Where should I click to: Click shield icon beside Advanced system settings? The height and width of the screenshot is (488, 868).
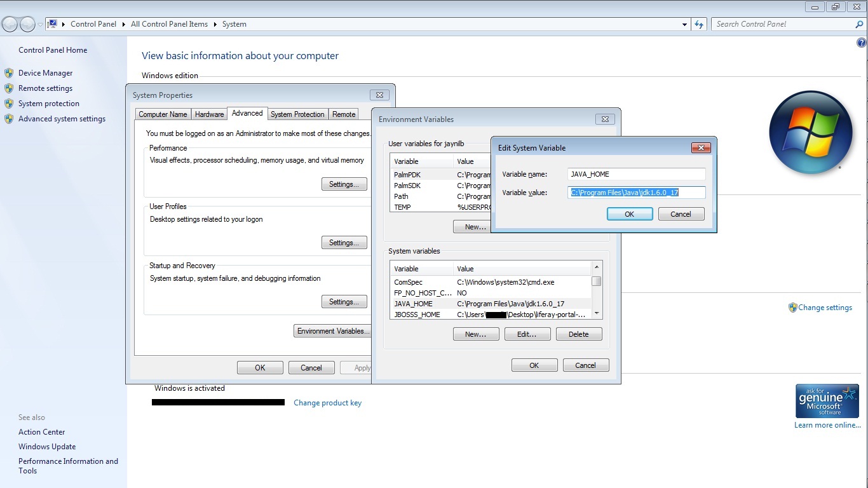[x=9, y=119]
